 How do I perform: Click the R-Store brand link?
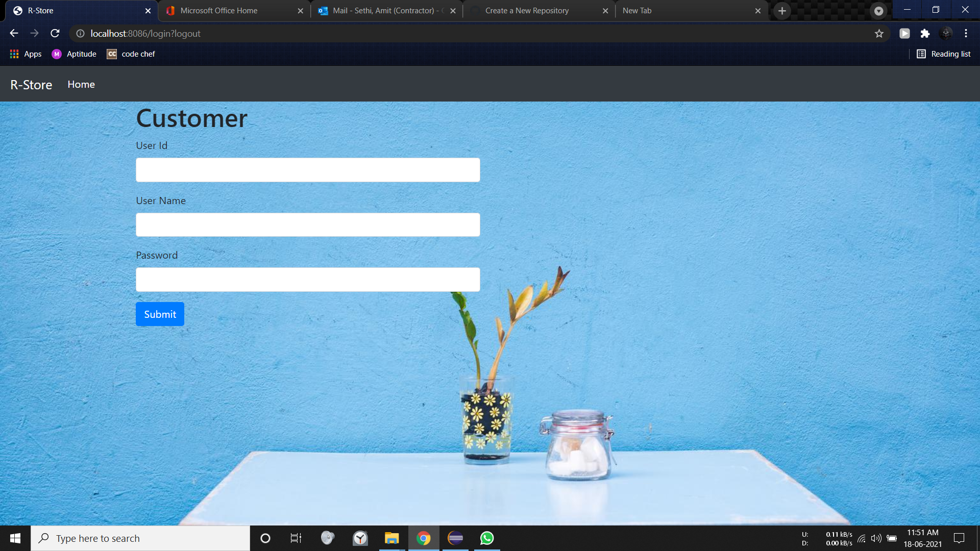click(31, 85)
